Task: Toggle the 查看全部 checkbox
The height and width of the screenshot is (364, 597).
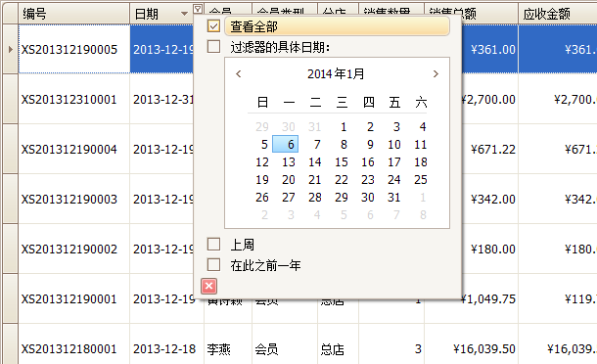Action: 213,26
